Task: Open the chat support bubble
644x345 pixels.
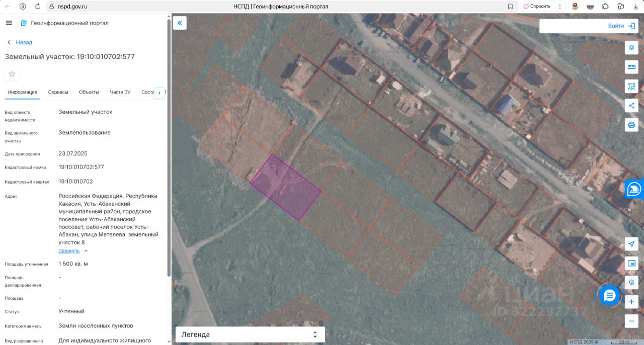Action: tap(609, 295)
